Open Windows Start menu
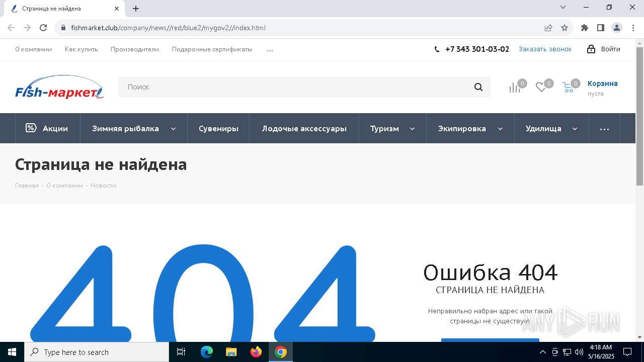Image resolution: width=644 pixels, height=362 pixels. tap(12, 352)
